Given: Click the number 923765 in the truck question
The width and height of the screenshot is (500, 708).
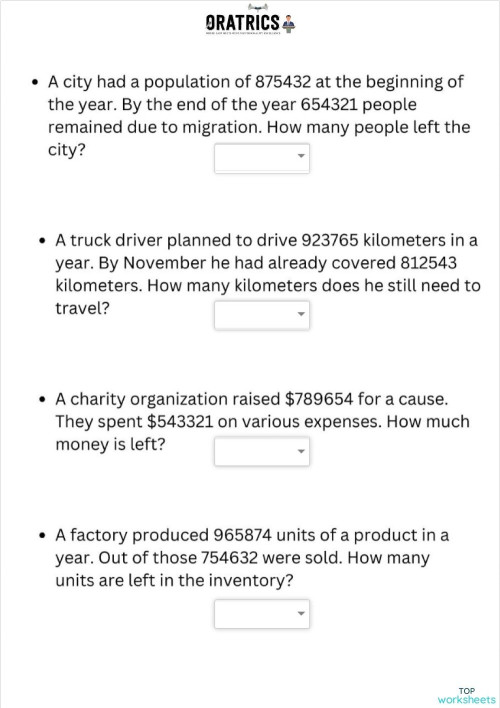Looking at the screenshot, I should pos(330,240).
